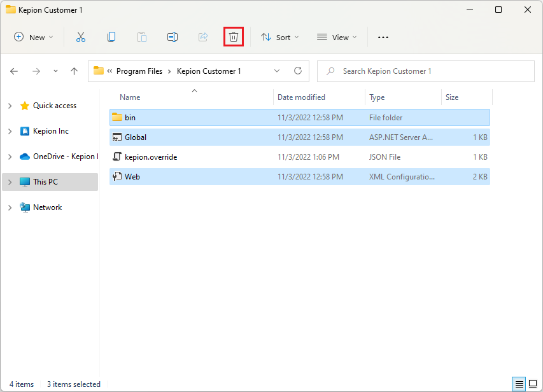Click Kepion Customer 1 breadcrumb segment
The height and width of the screenshot is (392, 543).
coord(209,71)
